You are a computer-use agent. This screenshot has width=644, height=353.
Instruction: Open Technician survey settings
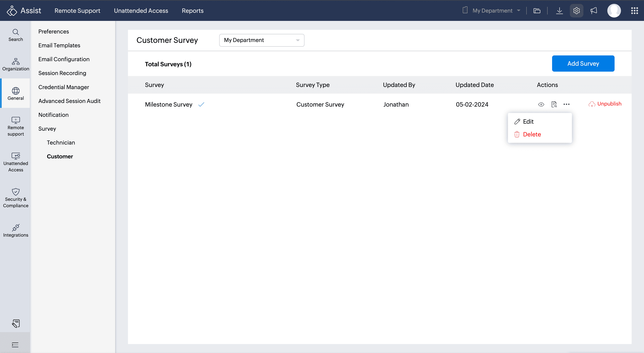61,143
